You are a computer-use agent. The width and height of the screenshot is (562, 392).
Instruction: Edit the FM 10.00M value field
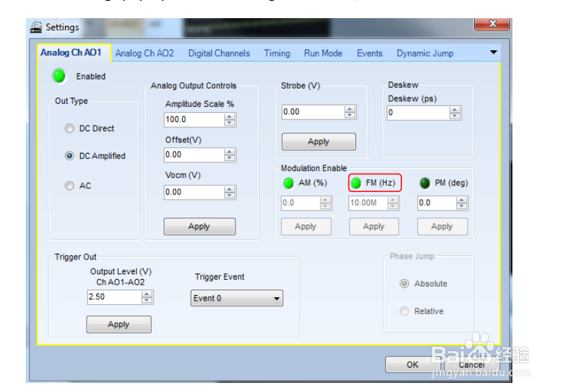(x=368, y=203)
